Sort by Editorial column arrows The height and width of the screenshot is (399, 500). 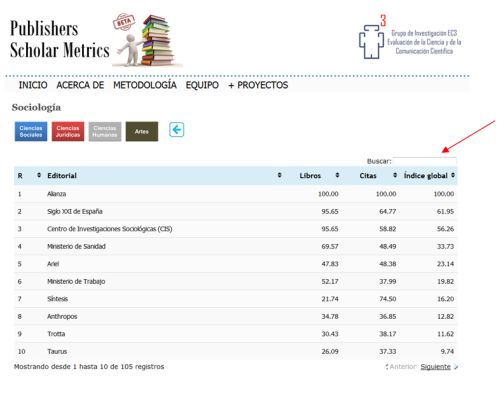pos(279,175)
